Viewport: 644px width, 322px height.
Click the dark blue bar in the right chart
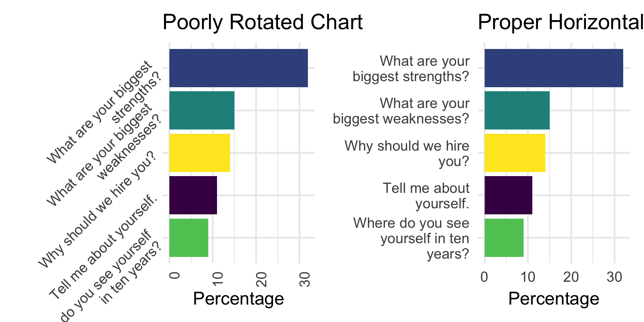(554, 68)
